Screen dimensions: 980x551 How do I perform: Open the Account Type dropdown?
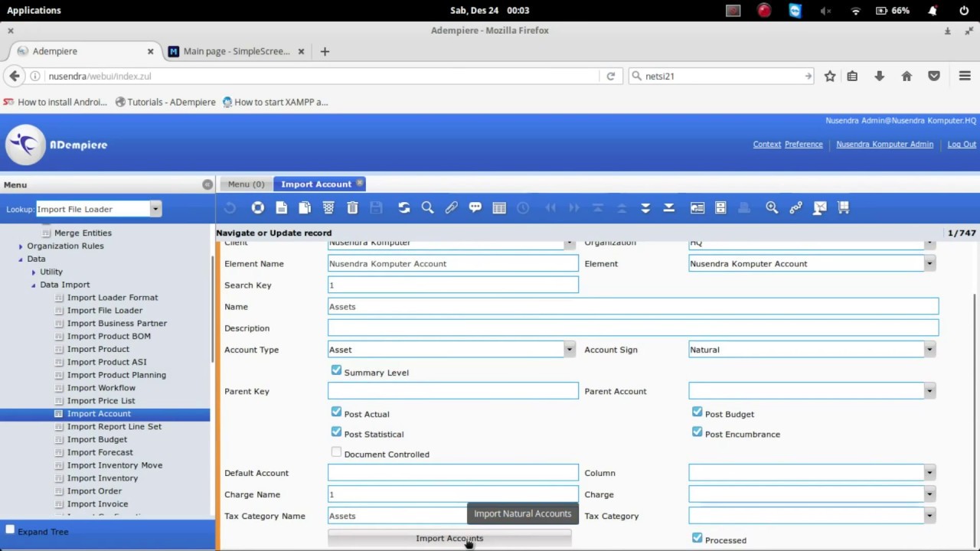(x=569, y=350)
